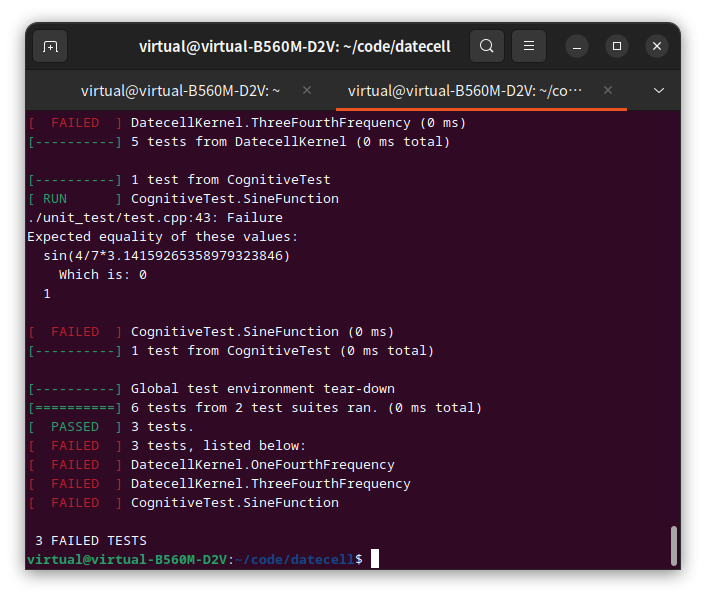The image size is (706, 598).
Task: Click the green PASSED status label
Action: tap(75, 427)
